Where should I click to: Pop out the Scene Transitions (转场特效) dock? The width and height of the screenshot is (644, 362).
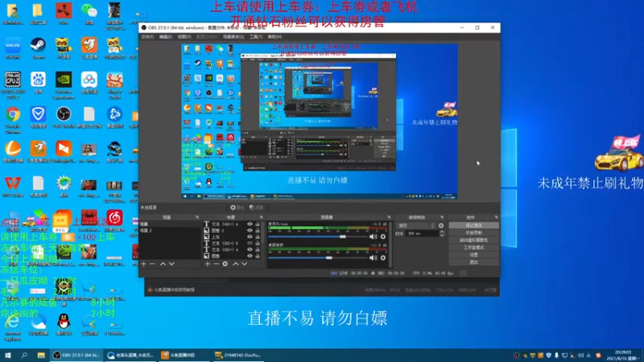(x=442, y=217)
